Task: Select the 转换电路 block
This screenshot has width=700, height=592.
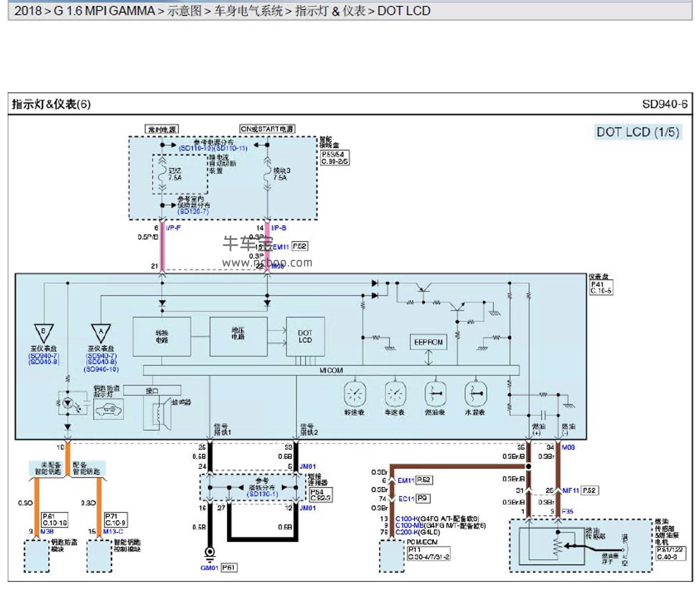Action: [x=162, y=337]
